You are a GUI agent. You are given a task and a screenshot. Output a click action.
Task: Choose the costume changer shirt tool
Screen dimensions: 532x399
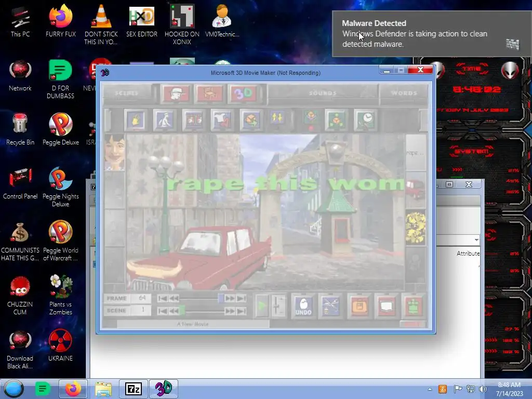222,120
